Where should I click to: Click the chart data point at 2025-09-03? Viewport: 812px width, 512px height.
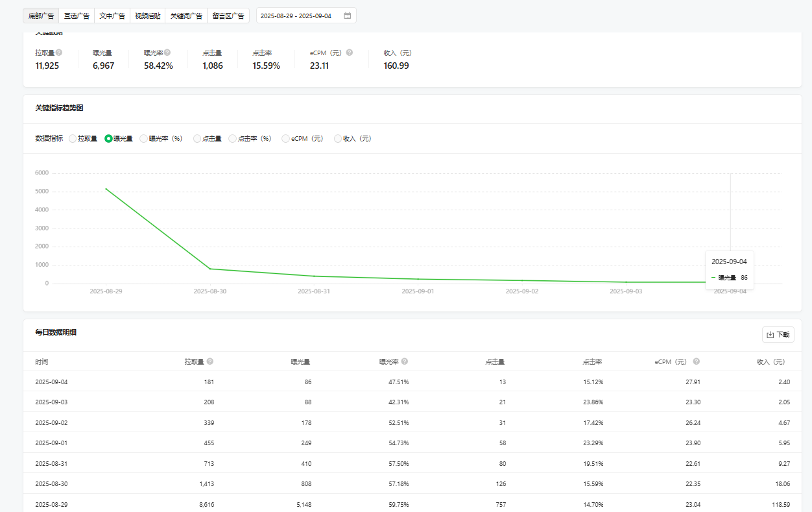pos(626,282)
